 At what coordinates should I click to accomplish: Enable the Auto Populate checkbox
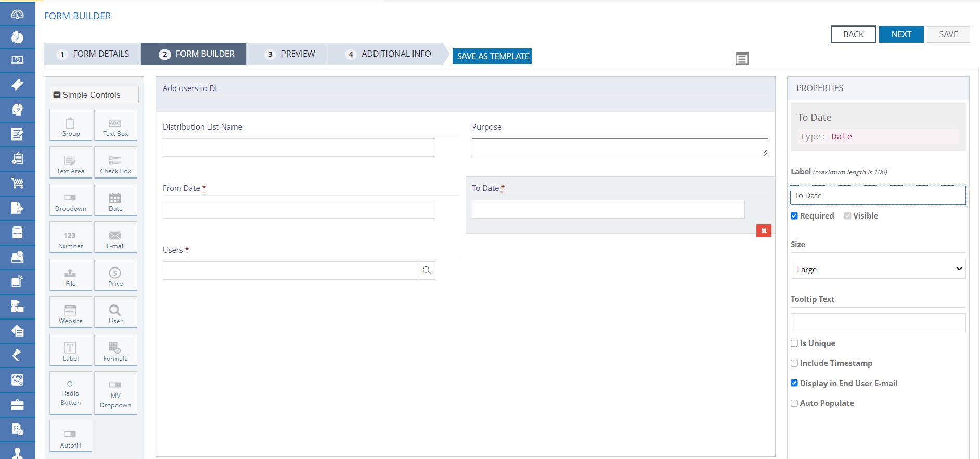coord(794,403)
